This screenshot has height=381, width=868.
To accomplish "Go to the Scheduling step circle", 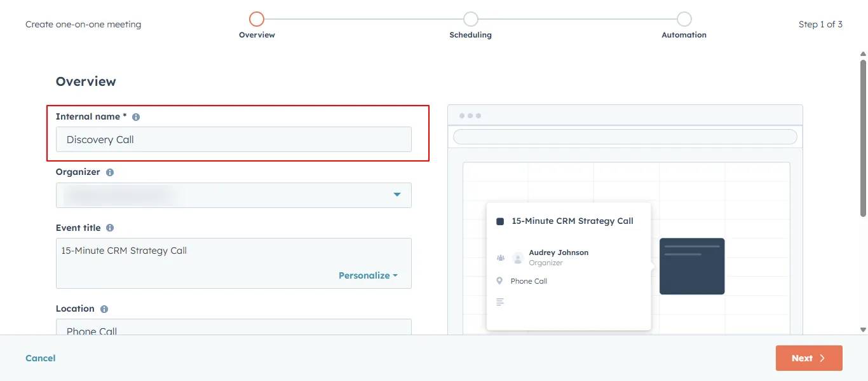I will 470,19.
